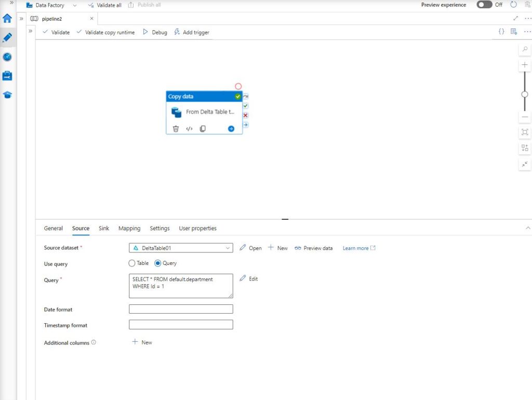The image size is (532, 400).
Task: Delete the Copy data activity via trash icon
Action: 176,129
